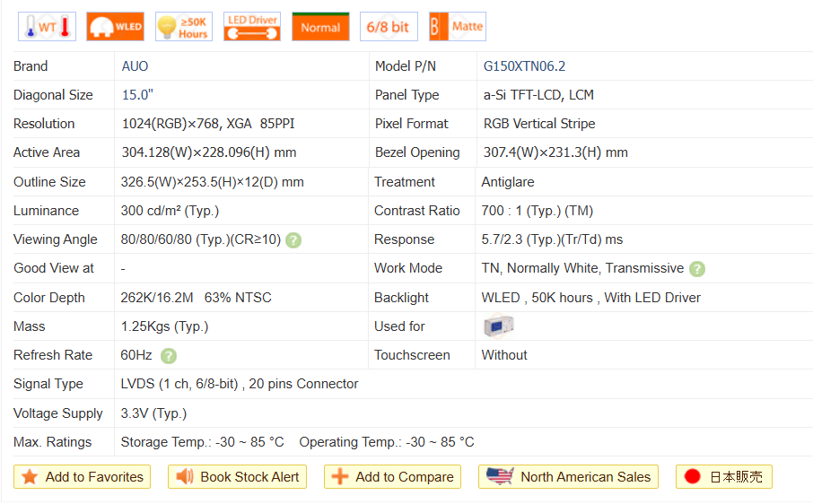Click the help icon beside Viewing Angle value
This screenshot has width=813, height=504.
(293, 240)
